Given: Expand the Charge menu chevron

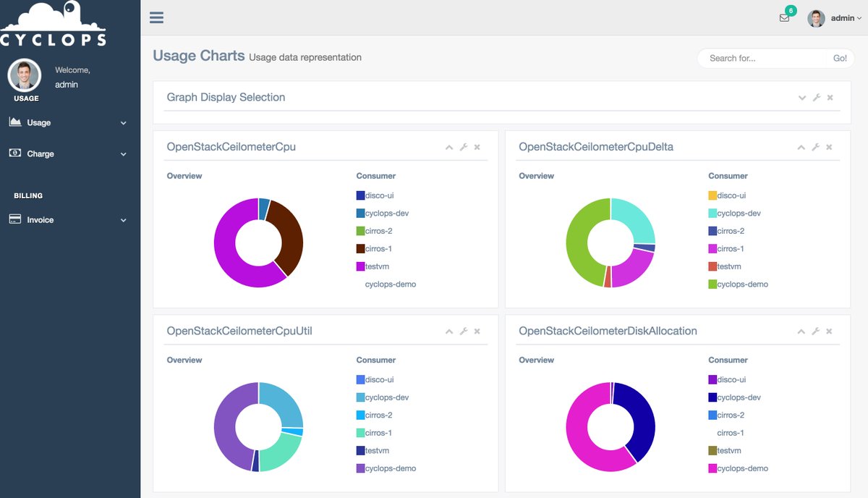Looking at the screenshot, I should (x=124, y=154).
